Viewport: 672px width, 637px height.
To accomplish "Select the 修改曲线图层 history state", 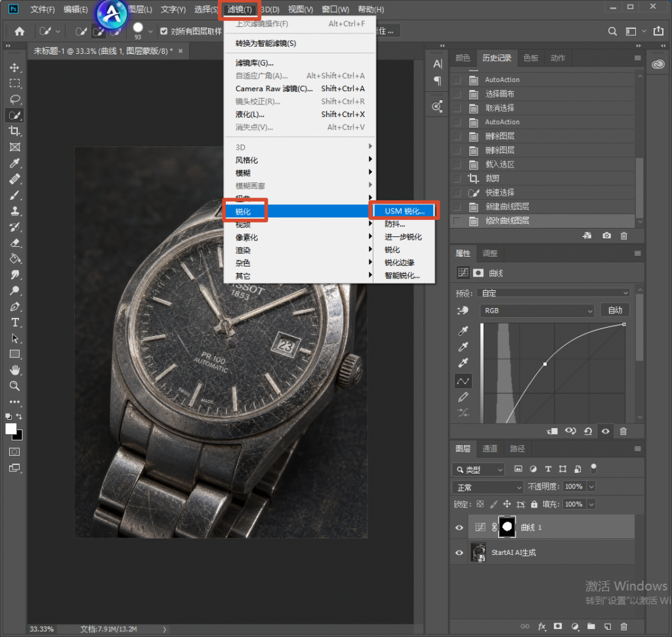I will coord(543,221).
